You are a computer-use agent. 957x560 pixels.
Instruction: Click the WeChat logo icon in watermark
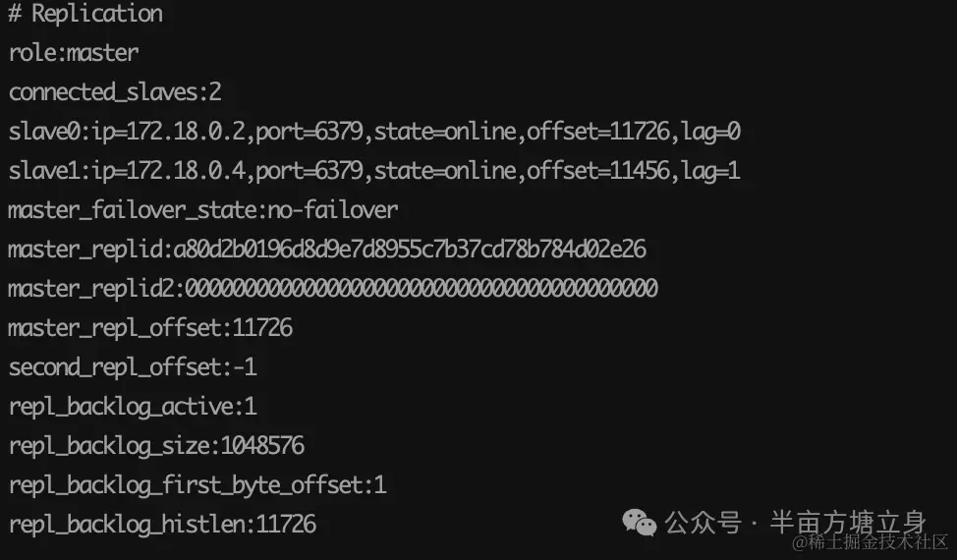(639, 523)
